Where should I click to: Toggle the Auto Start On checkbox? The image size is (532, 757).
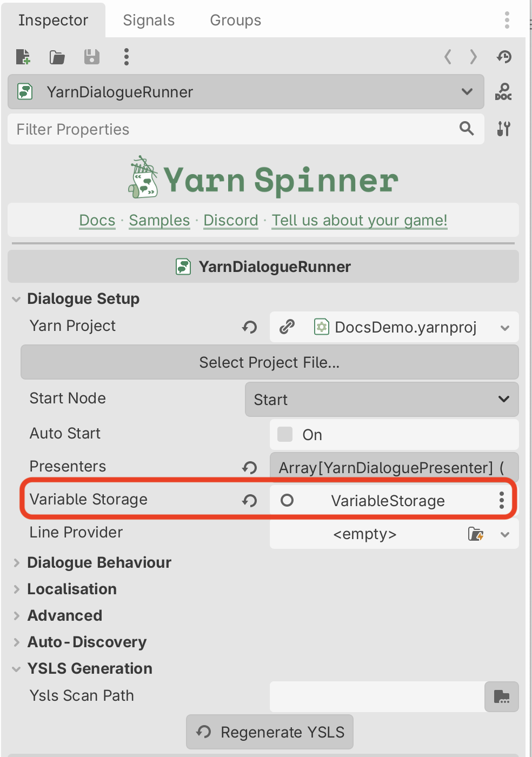pos(285,434)
